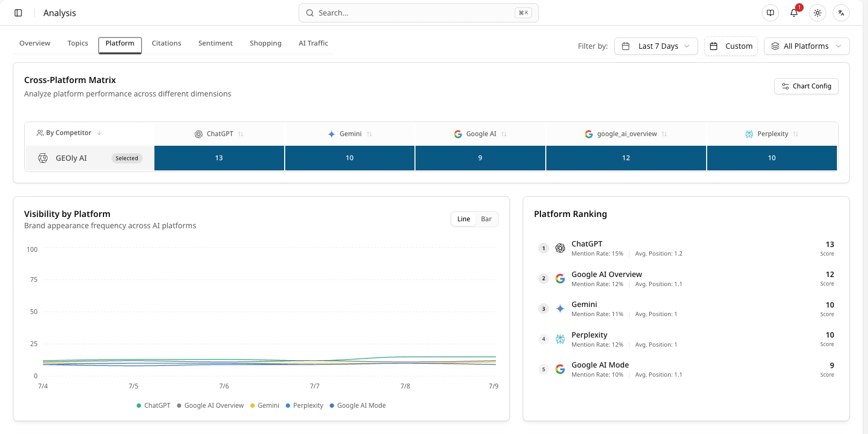Switch chart to Line view
The width and height of the screenshot is (868, 434).
click(464, 219)
